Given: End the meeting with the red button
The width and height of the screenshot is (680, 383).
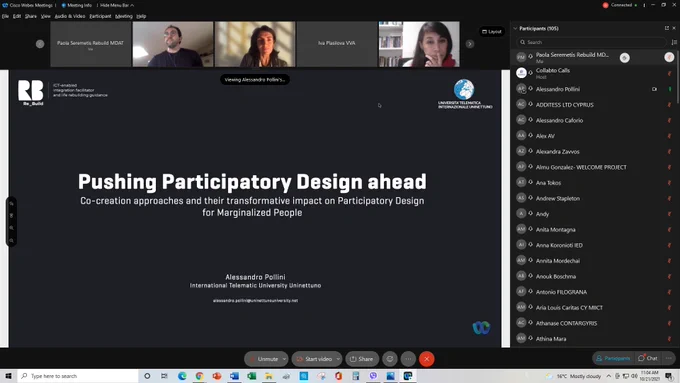Looking at the screenshot, I should pos(427,359).
